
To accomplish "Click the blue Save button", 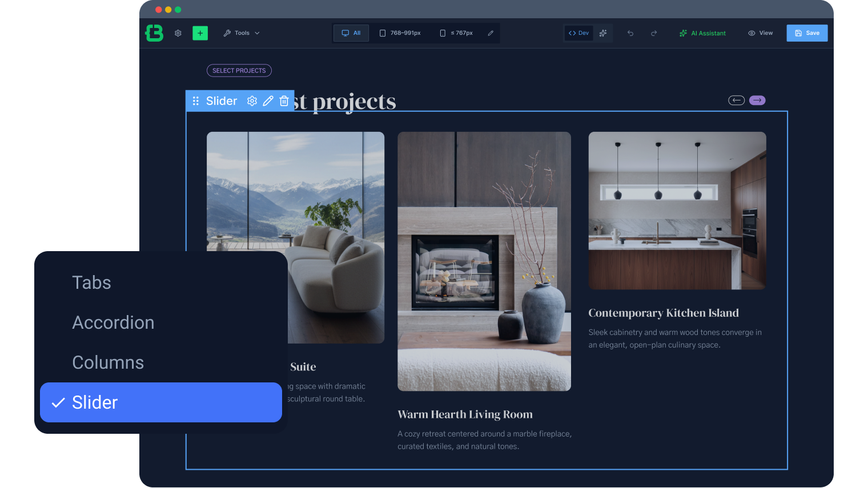I will pyautogui.click(x=807, y=33).
